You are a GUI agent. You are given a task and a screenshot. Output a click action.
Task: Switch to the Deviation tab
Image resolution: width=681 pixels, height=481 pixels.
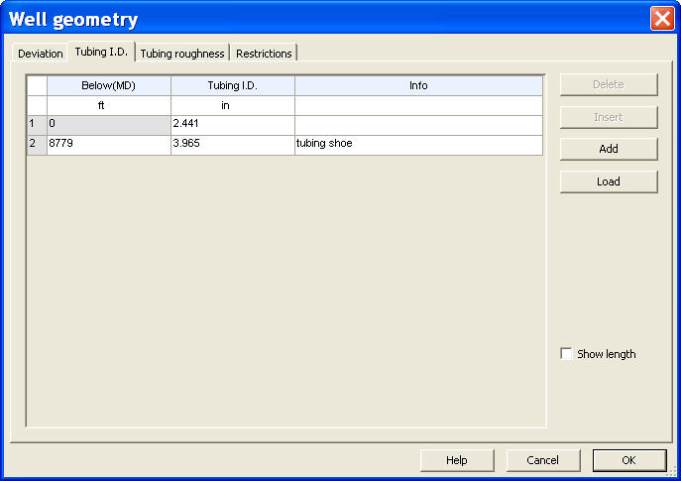(40, 53)
